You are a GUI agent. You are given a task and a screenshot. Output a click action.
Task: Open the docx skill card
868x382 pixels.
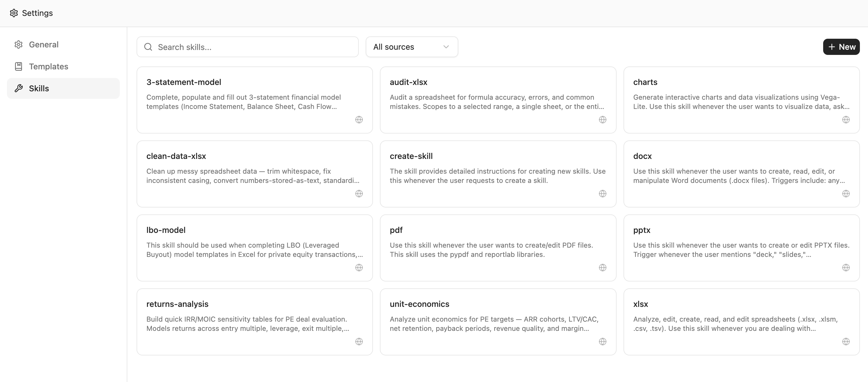[741, 174]
